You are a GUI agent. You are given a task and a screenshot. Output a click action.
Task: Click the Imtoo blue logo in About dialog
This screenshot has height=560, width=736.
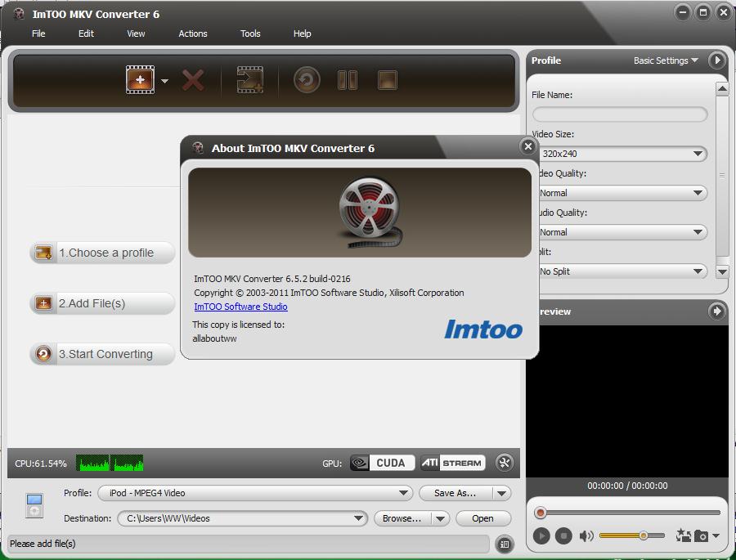(483, 329)
